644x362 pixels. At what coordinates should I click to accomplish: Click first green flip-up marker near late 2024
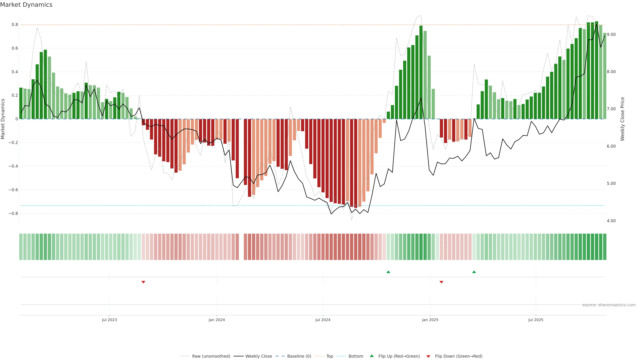pos(388,272)
